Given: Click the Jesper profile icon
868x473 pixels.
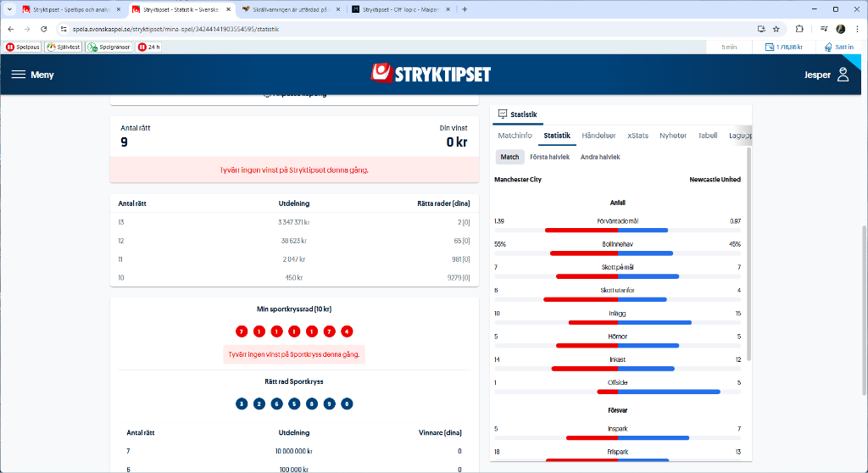Looking at the screenshot, I should click(x=843, y=75).
